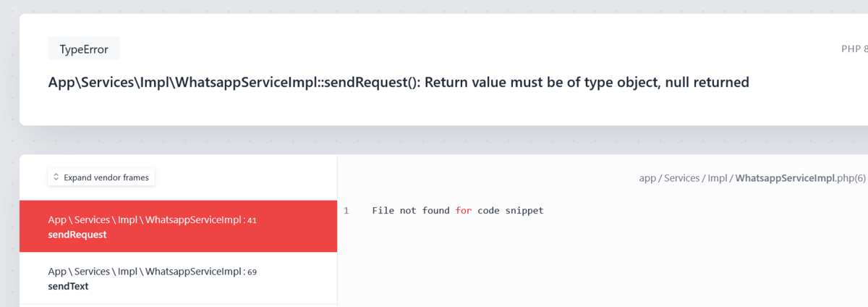Click the bold sendText method name in frame
The height and width of the screenshot is (307, 868).
(x=69, y=287)
